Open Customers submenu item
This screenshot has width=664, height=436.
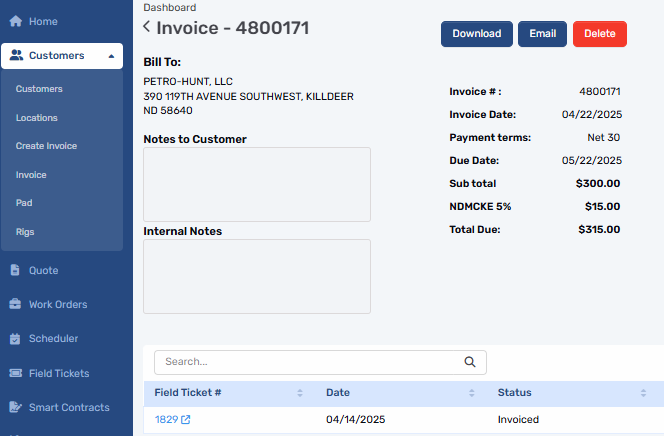pyautogui.click(x=39, y=89)
